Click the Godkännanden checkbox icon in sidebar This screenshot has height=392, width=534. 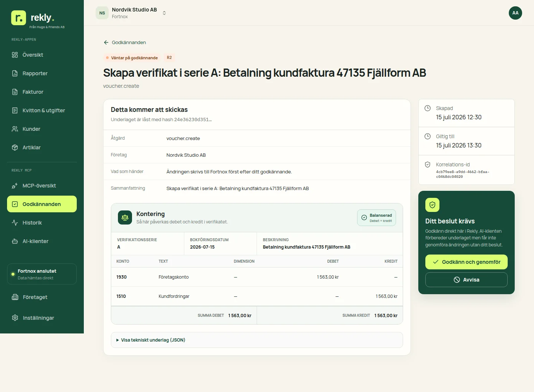click(15, 204)
